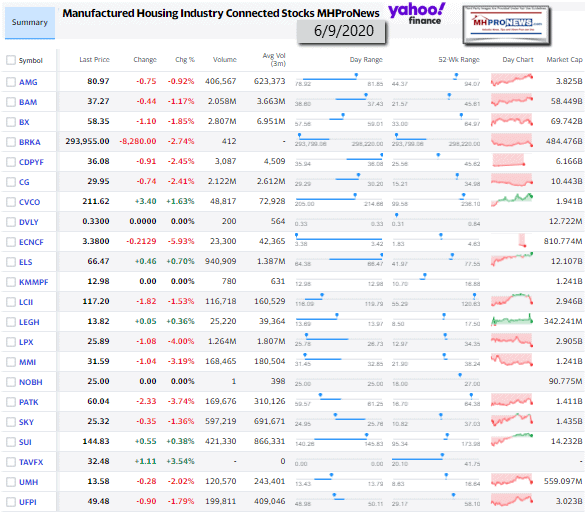Screen dimensions: 587x518
Task: Open the AMG day chart sparkline
Action: (x=512, y=79)
